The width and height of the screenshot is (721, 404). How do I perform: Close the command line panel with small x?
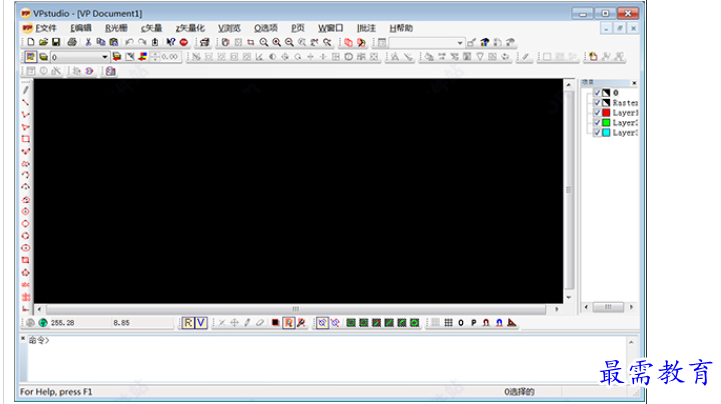[x=23, y=338]
